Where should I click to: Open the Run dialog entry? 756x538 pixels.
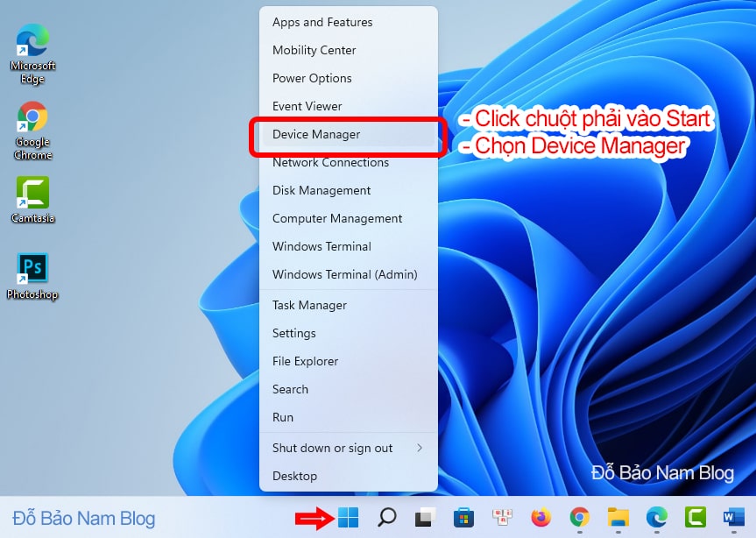click(x=348, y=417)
